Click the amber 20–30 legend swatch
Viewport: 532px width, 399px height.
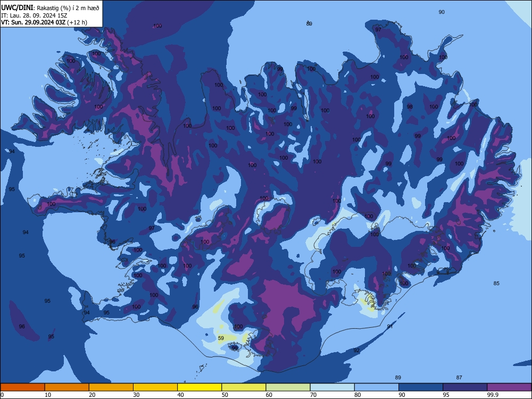(111, 387)
